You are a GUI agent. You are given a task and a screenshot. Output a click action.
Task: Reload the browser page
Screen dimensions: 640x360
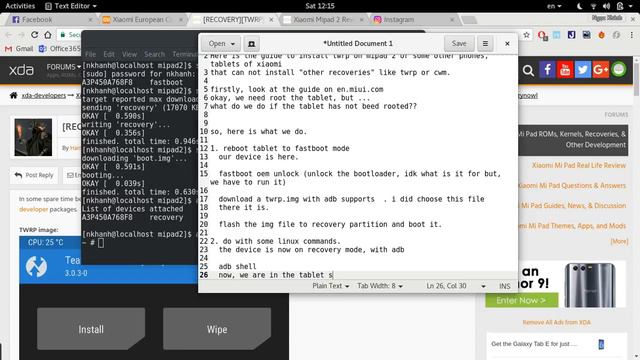[34, 35]
